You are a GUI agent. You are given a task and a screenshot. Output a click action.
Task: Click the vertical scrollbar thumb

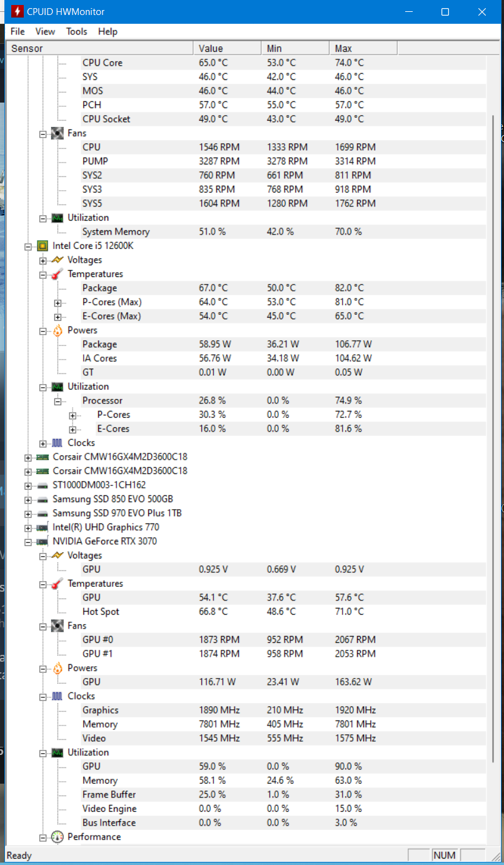pyautogui.click(x=493, y=438)
